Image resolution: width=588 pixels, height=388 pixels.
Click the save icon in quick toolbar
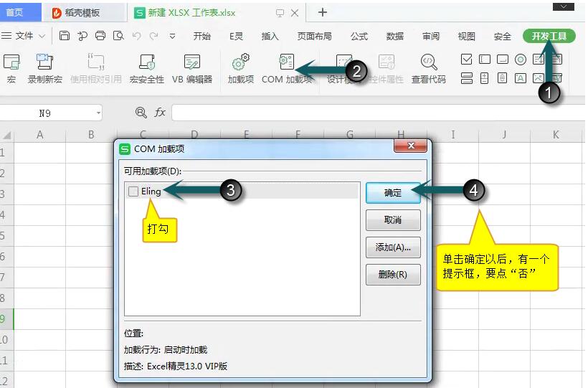click(65, 36)
